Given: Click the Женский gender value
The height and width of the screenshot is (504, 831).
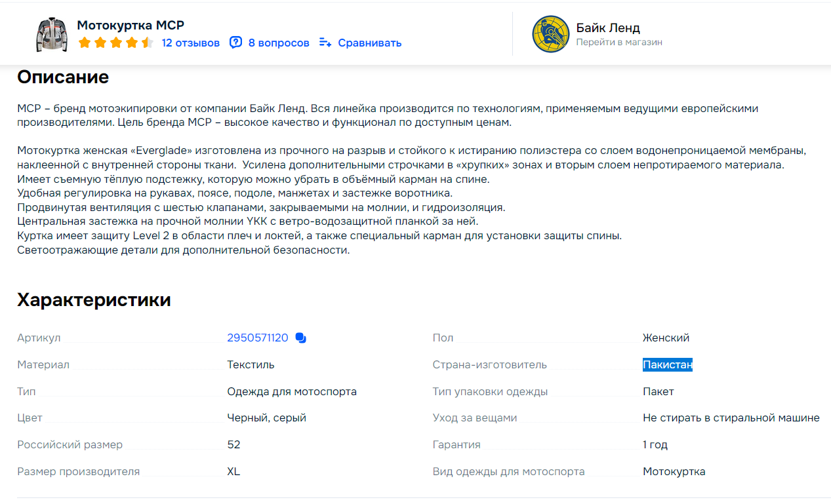Looking at the screenshot, I should [x=666, y=338].
